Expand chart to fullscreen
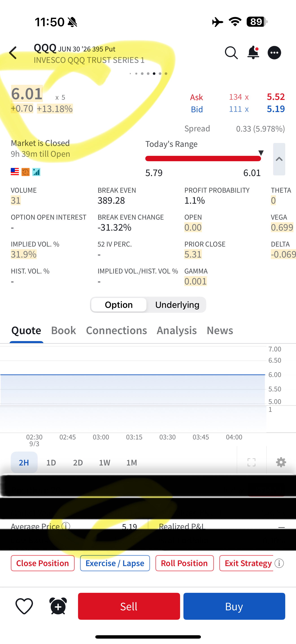296x644 pixels. point(251,462)
